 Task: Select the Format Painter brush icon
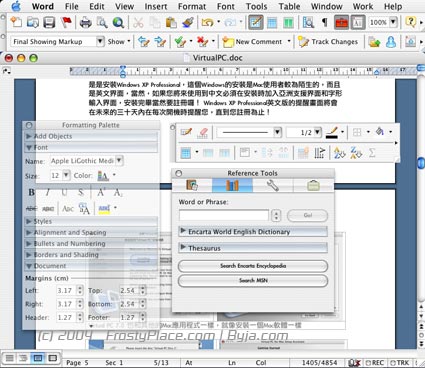coord(188,23)
